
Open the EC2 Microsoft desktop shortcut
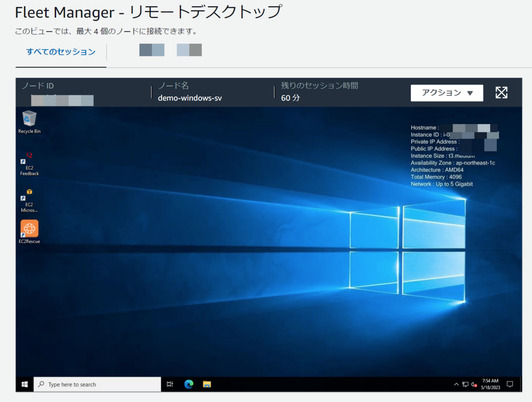[29, 201]
